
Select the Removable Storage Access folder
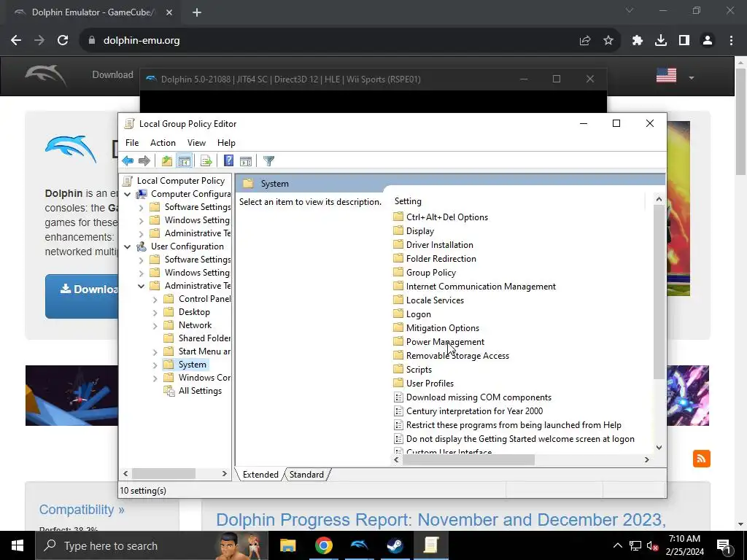click(x=457, y=356)
